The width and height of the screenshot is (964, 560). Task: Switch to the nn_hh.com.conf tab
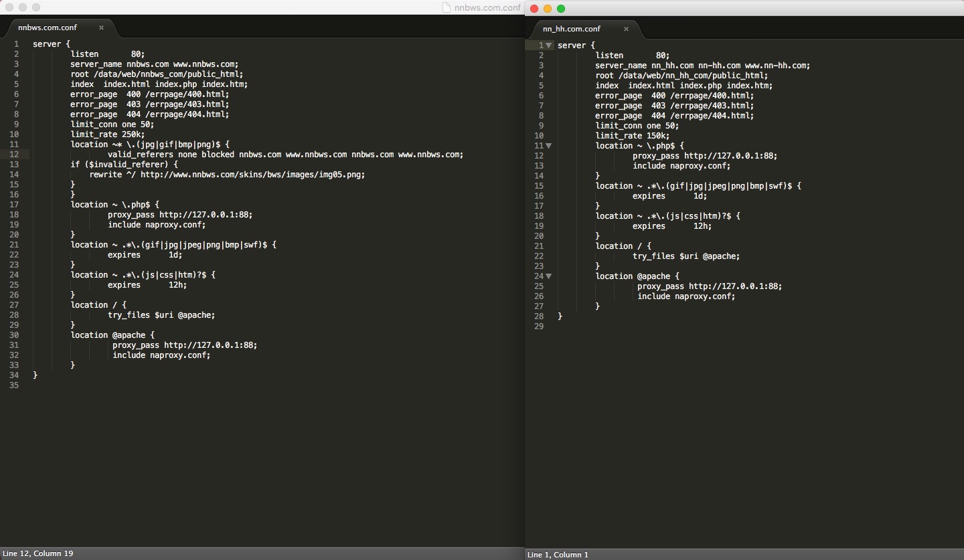572,29
